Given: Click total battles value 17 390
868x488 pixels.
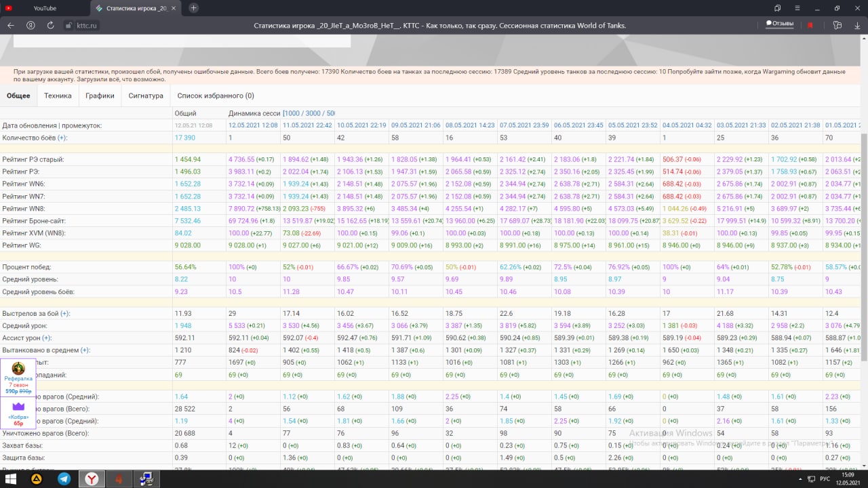Looking at the screenshot, I should tap(185, 138).
